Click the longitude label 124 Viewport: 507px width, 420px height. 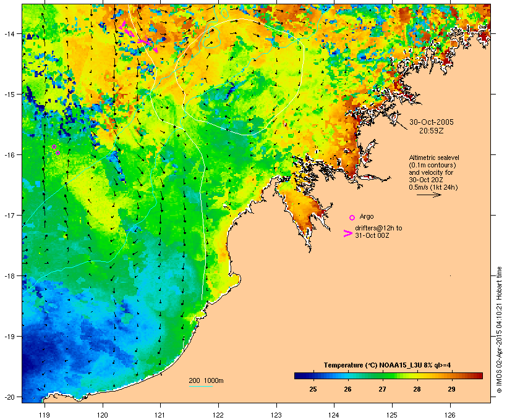click(x=334, y=415)
